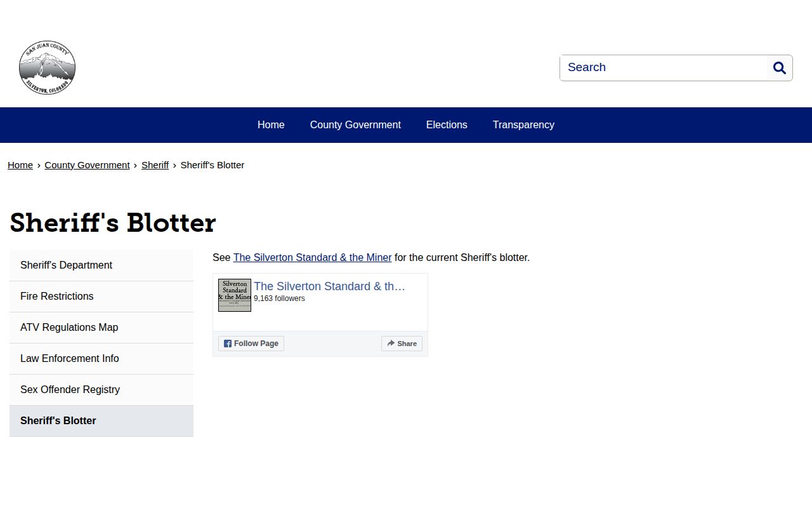812x508 pixels.
Task: Click the Facebook Follow Page button
Action: pyautogui.click(x=251, y=344)
